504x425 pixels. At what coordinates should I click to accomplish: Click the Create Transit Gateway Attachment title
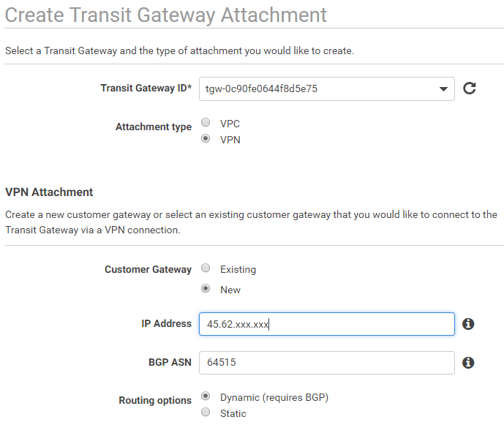coord(166,14)
